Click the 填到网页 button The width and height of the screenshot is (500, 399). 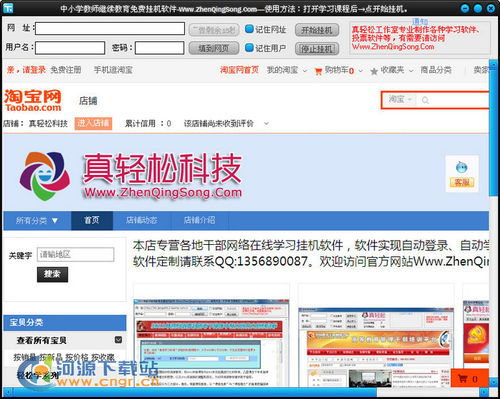click(x=214, y=48)
